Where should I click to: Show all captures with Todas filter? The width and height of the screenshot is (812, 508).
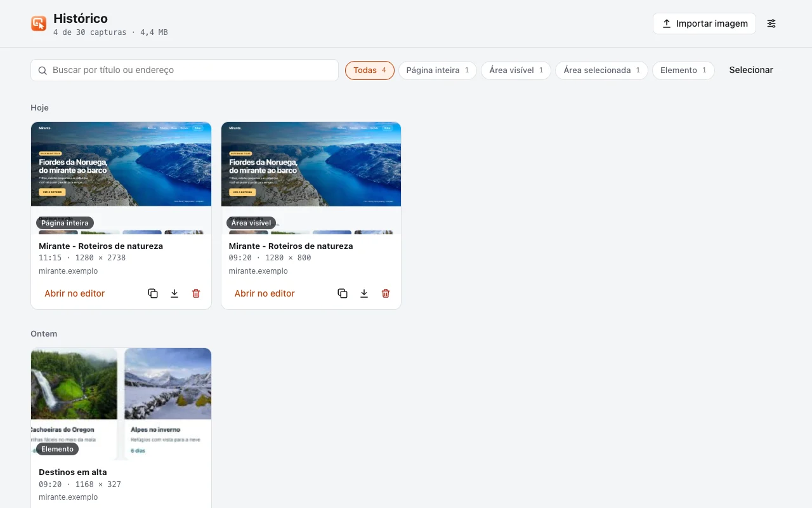click(x=370, y=70)
